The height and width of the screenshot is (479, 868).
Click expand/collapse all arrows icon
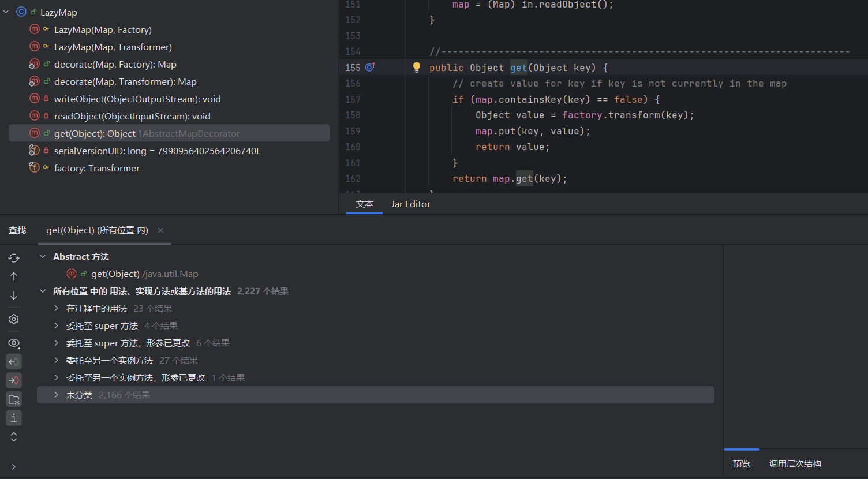point(14,437)
